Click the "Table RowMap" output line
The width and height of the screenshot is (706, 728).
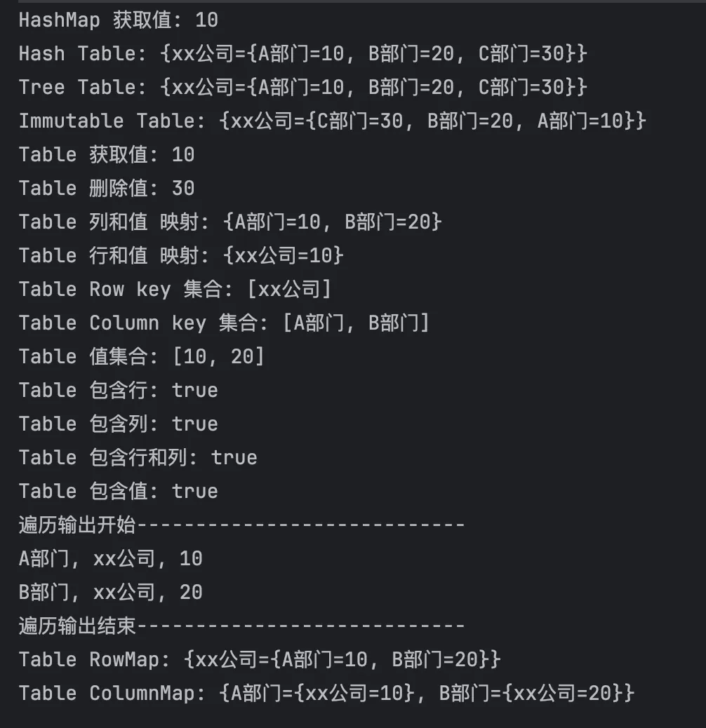click(260, 660)
